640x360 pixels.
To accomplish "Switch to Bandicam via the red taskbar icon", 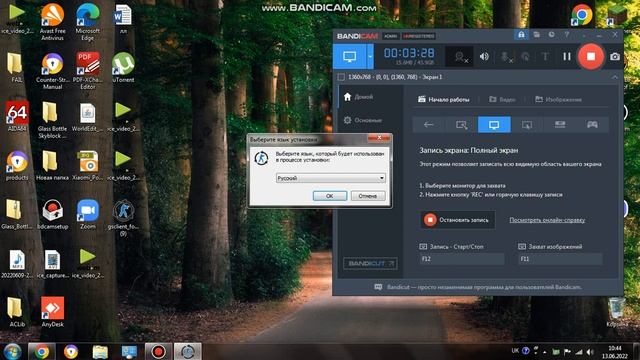I will click(158, 351).
